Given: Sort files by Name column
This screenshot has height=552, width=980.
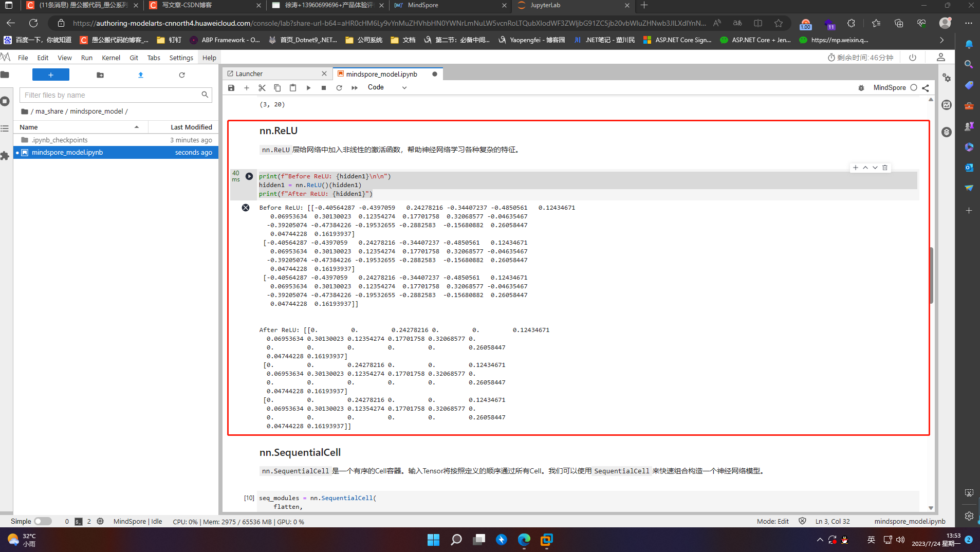Looking at the screenshot, I should click(80, 127).
